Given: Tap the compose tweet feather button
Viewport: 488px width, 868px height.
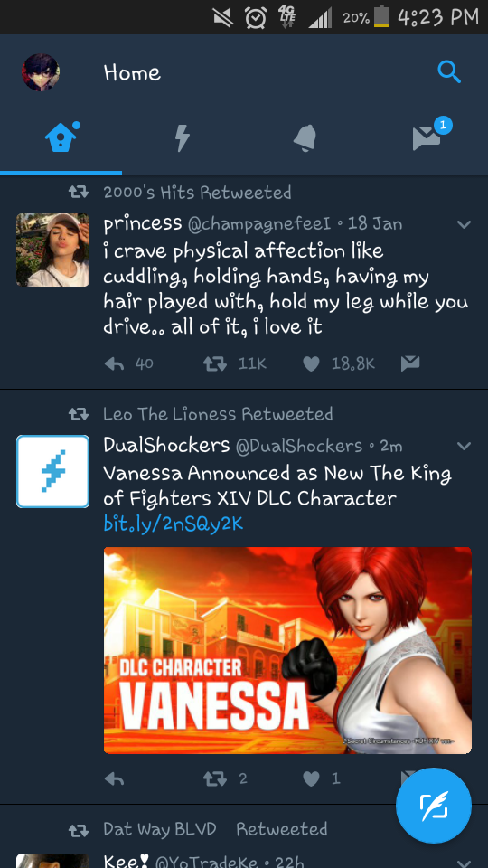Looking at the screenshot, I should (x=434, y=805).
